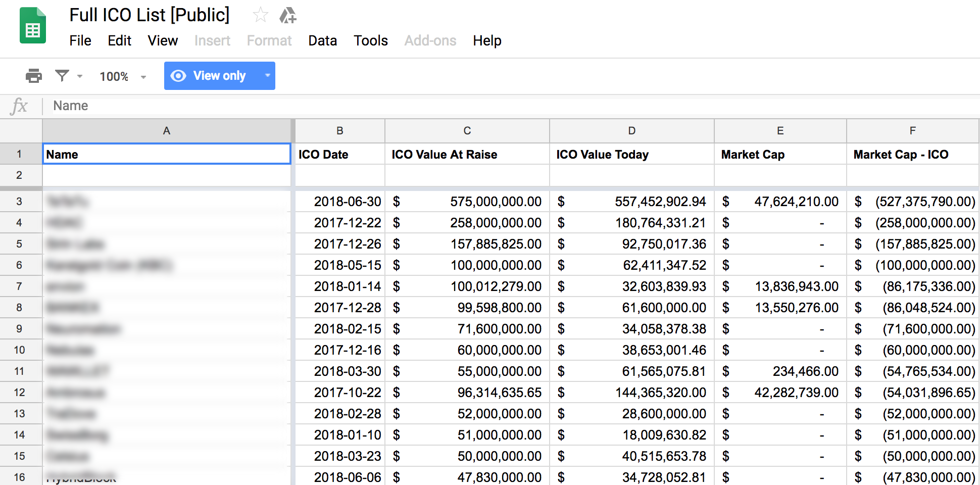Click the cell 234,466.00
Screen dimensions: 980x485
tap(780, 371)
